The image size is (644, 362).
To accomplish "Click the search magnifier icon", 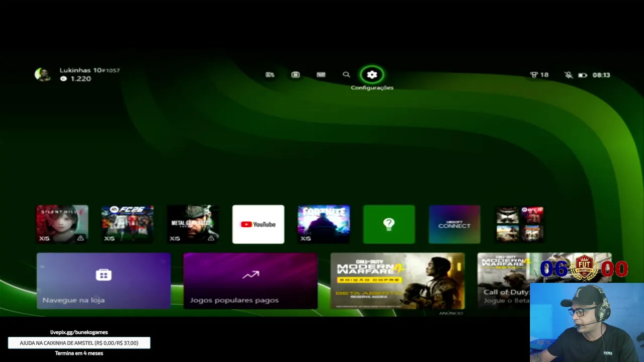I will pos(346,74).
